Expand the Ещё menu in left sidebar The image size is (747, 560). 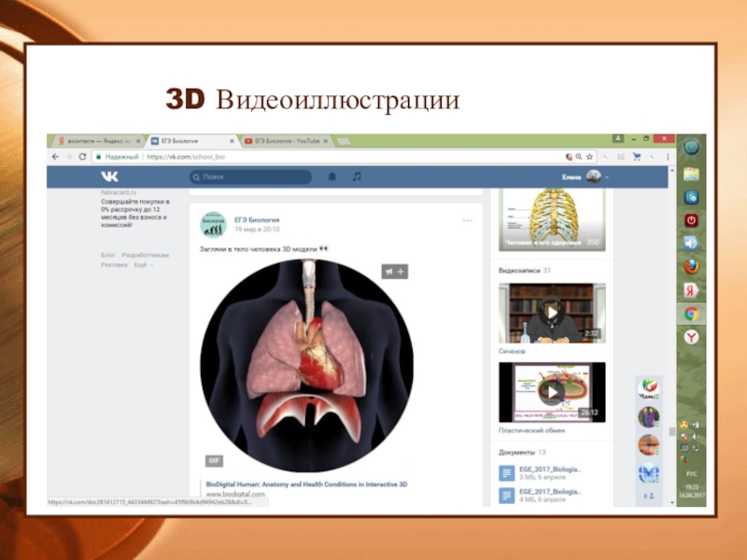pyautogui.click(x=142, y=264)
